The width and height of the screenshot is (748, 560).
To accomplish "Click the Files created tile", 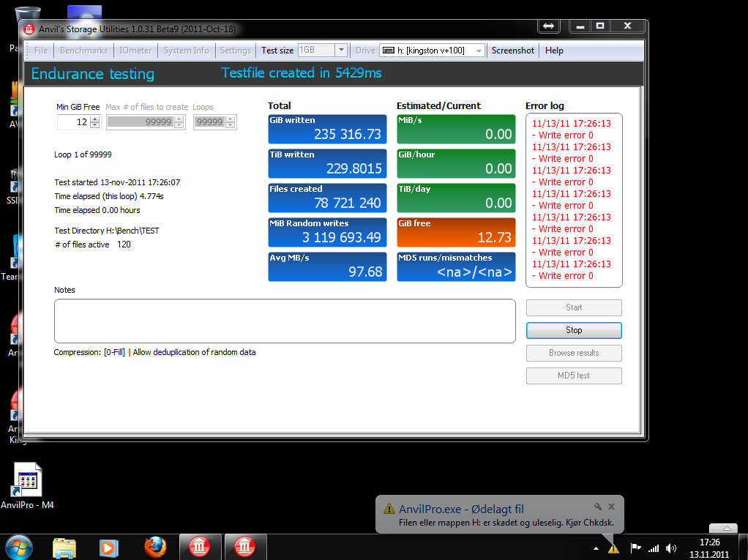I will pos(327,198).
